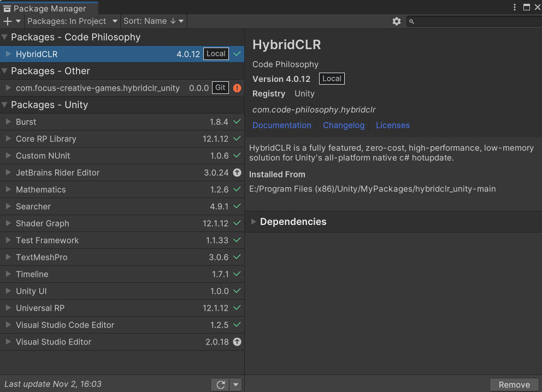Select the Core RP Library package

pyautogui.click(x=122, y=139)
